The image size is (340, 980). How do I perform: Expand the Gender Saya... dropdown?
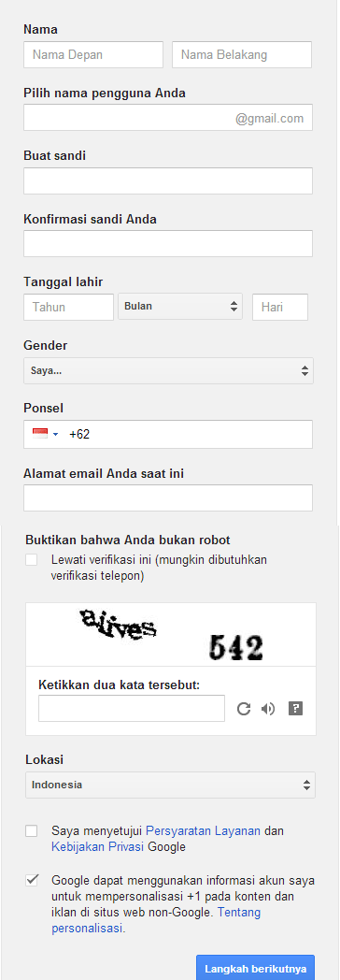pyautogui.click(x=168, y=370)
